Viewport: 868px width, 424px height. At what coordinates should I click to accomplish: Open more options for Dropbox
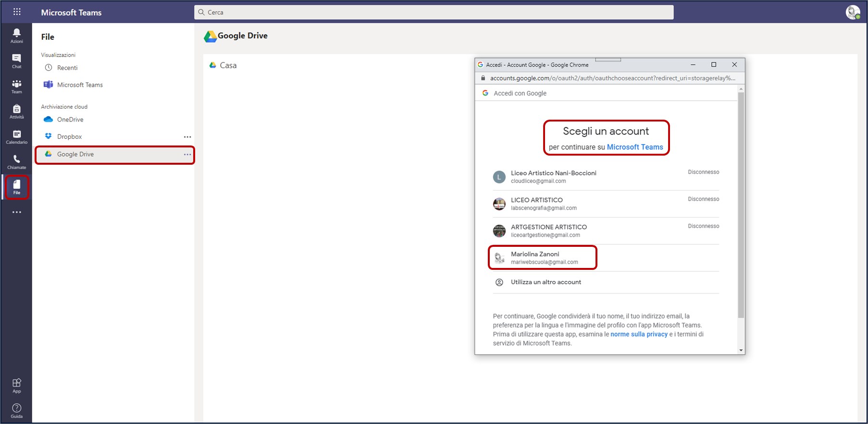[x=187, y=137]
